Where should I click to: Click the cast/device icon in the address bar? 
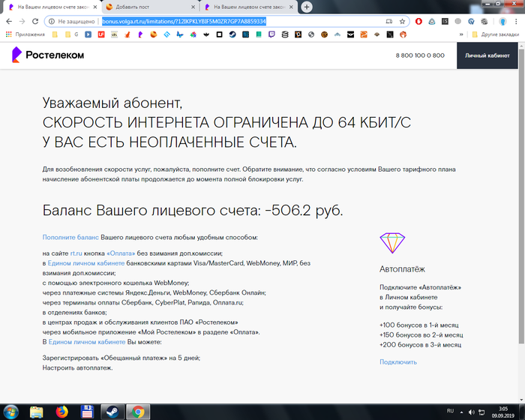(389, 22)
